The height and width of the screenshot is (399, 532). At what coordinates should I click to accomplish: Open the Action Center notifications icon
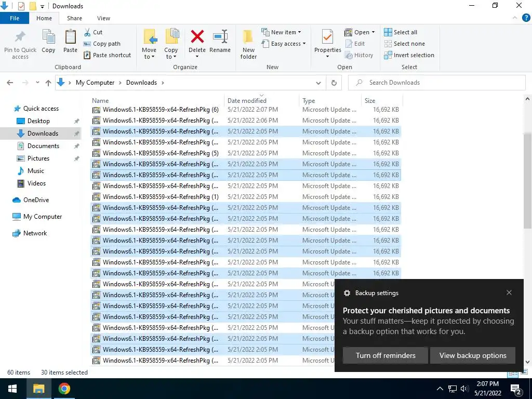coord(516,389)
